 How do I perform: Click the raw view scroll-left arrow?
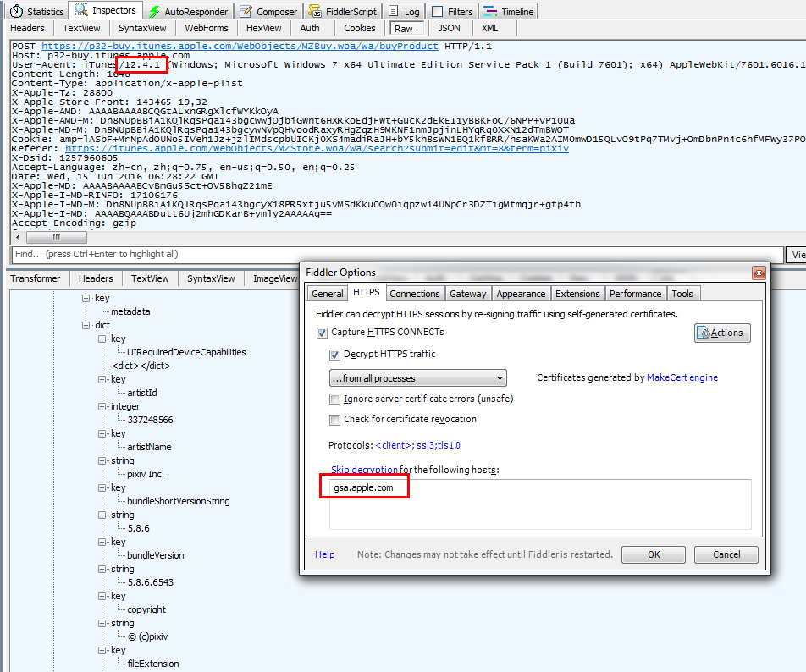(x=19, y=237)
